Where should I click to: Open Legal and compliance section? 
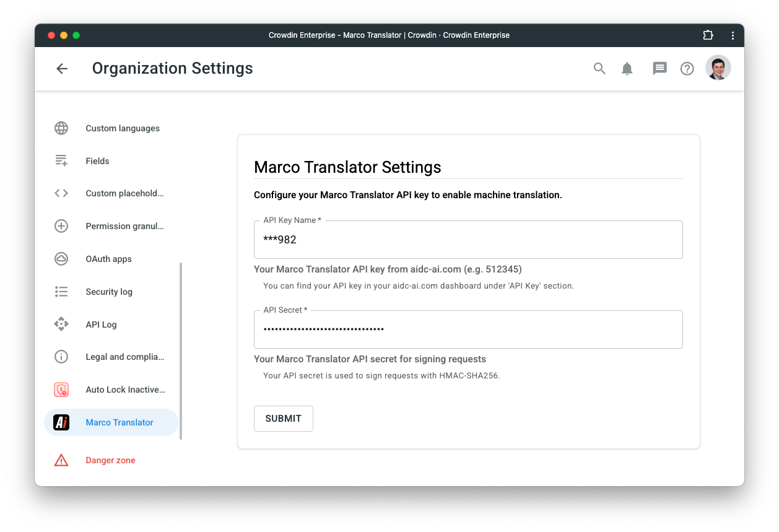point(111,357)
